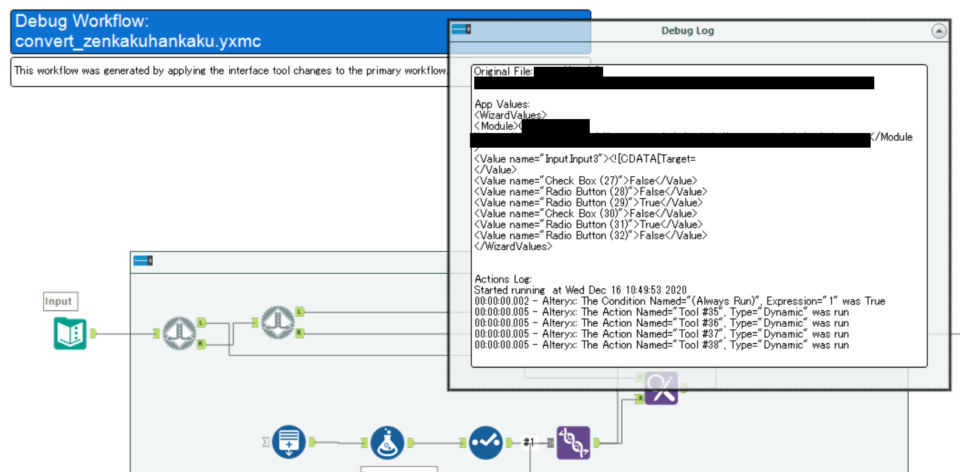The image size is (960, 472).
Task: Click the 'App Values:' log line
Action: pyautogui.click(x=502, y=104)
